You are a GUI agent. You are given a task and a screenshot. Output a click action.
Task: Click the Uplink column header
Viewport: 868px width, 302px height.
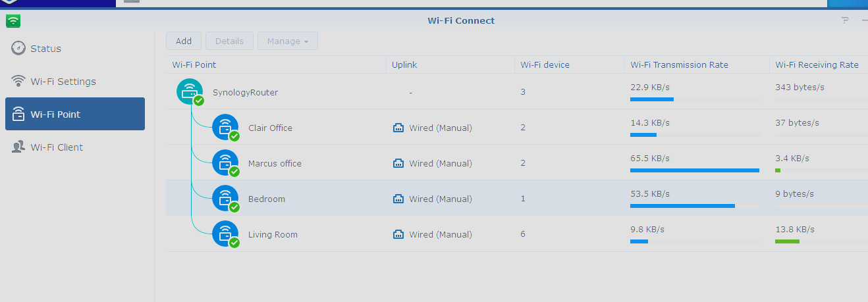point(404,64)
